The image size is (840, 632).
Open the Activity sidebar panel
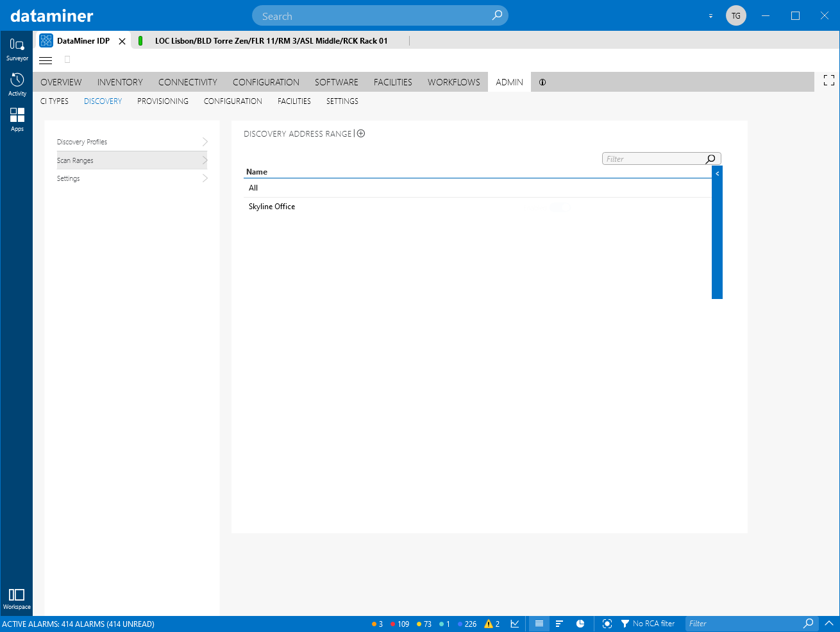(17, 85)
